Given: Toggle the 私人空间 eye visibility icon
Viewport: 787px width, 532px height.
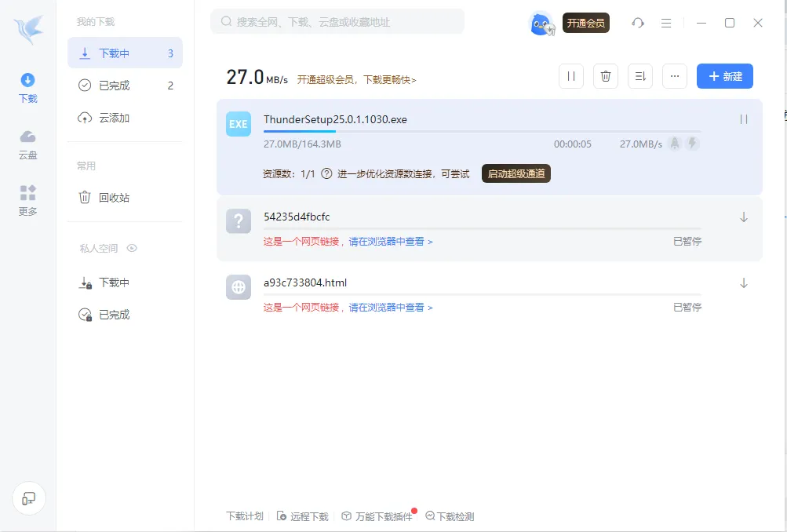Looking at the screenshot, I should point(132,248).
